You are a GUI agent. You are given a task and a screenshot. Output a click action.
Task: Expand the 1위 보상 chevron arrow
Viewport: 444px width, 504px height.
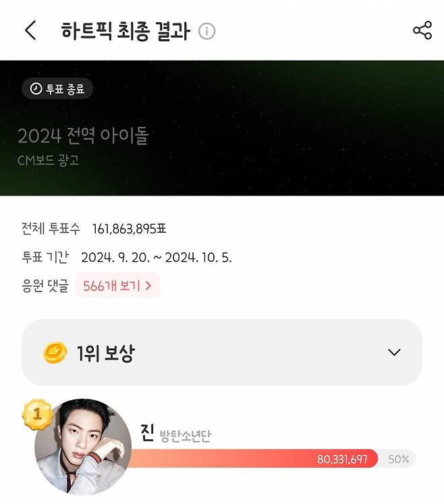point(395,352)
